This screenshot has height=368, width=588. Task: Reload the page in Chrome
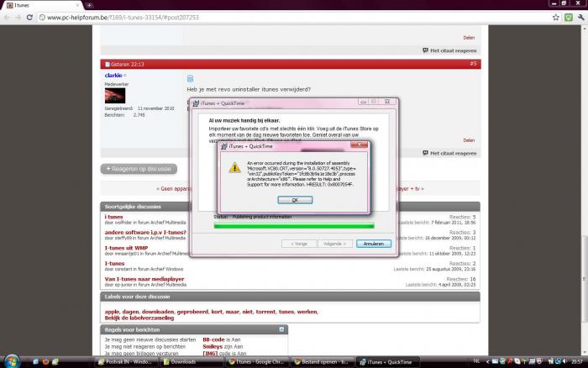(29, 18)
